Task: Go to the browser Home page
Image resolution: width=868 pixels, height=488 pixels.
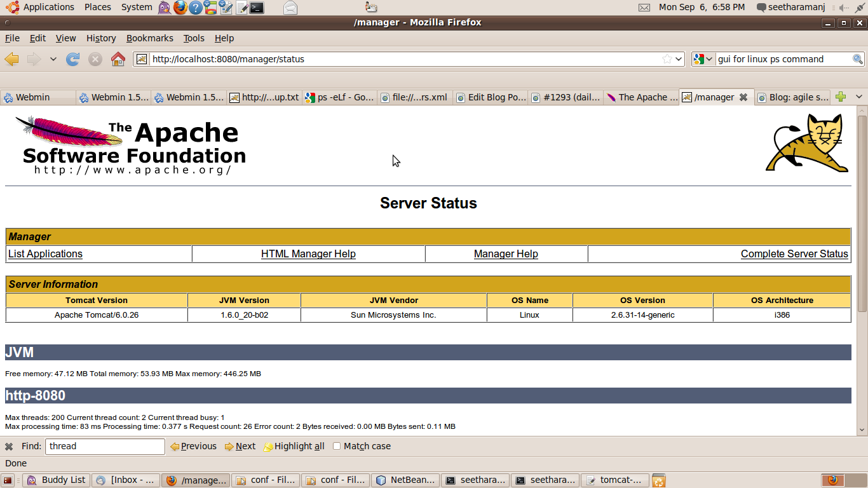Action: point(118,59)
